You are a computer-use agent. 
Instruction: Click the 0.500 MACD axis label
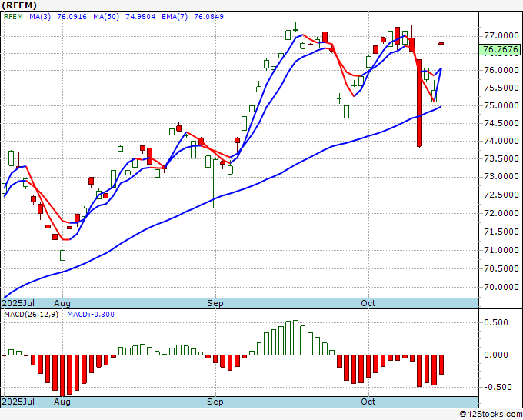point(496,322)
